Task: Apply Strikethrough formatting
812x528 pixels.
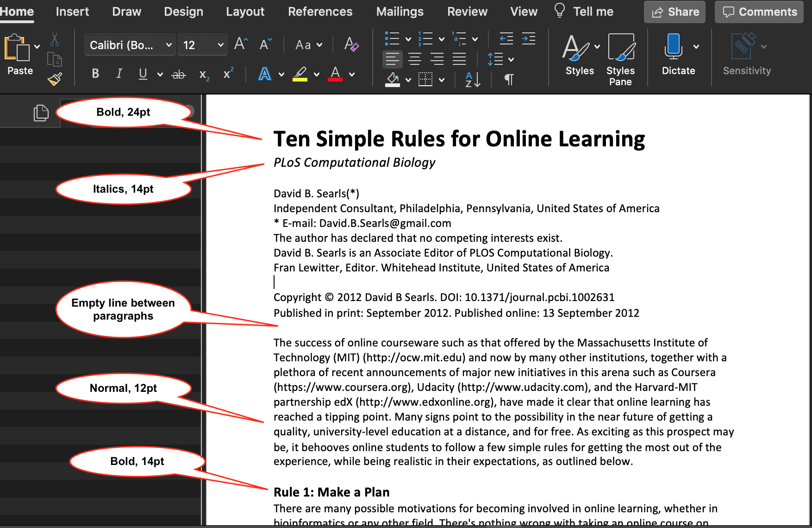Action: (179, 74)
